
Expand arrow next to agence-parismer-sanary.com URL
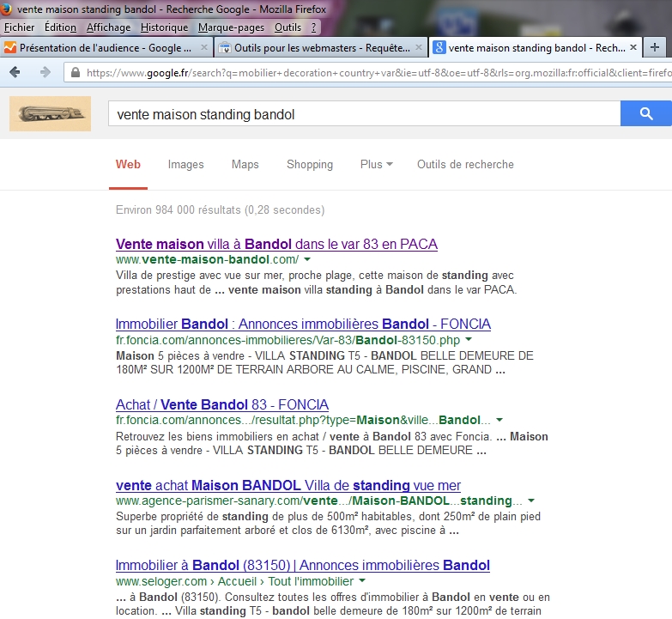pos(531,501)
